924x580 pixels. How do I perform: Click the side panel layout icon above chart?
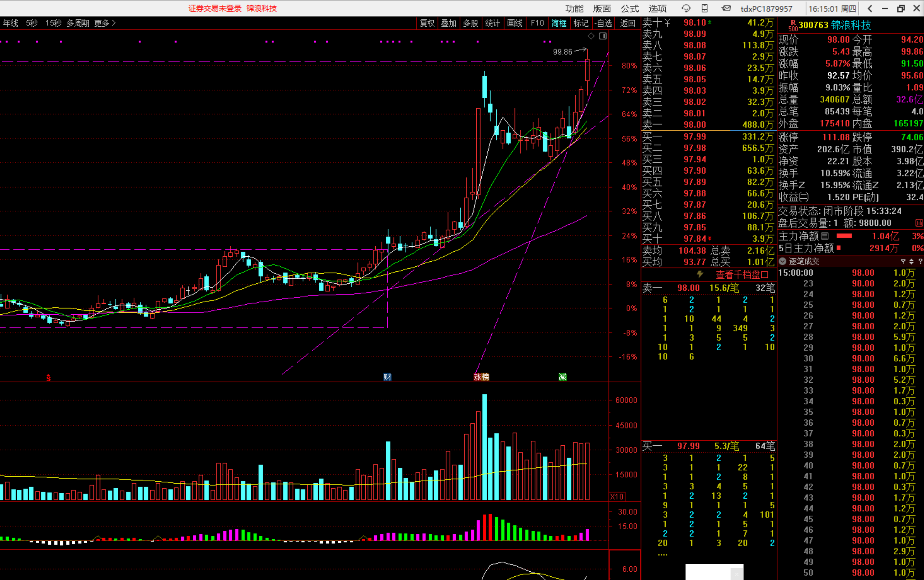[x=603, y=36]
